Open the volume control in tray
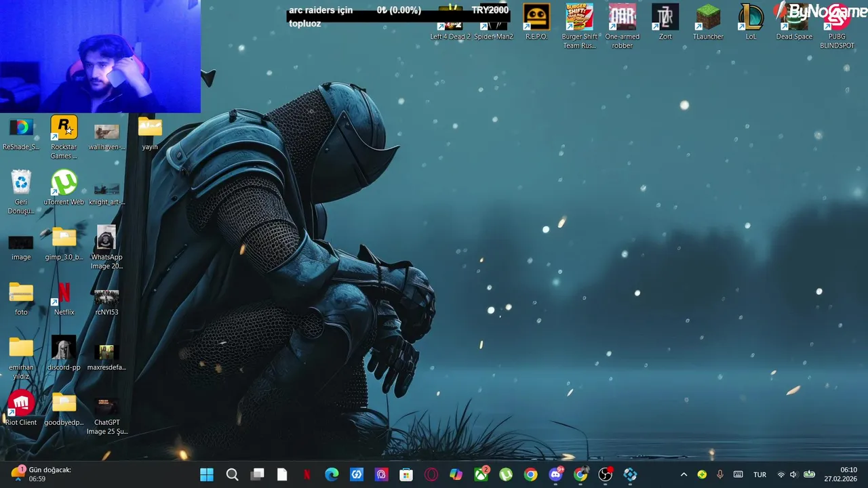This screenshot has height=488, width=868. (793, 474)
